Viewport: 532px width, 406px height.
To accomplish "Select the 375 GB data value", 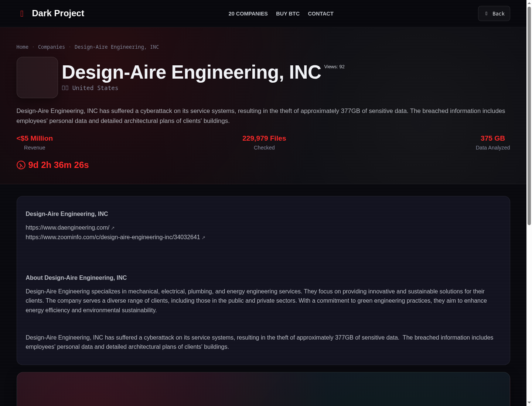I will [x=493, y=138].
